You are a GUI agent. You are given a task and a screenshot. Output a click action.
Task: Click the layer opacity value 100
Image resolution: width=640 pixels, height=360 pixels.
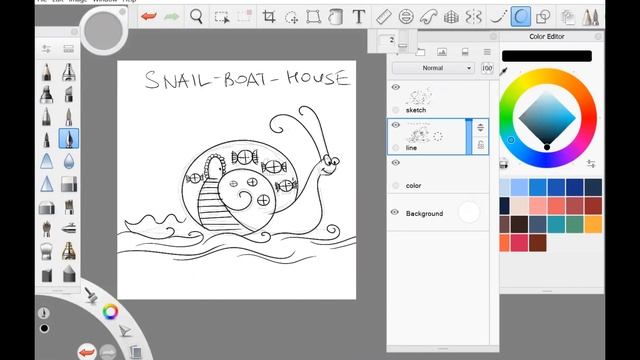(487, 68)
